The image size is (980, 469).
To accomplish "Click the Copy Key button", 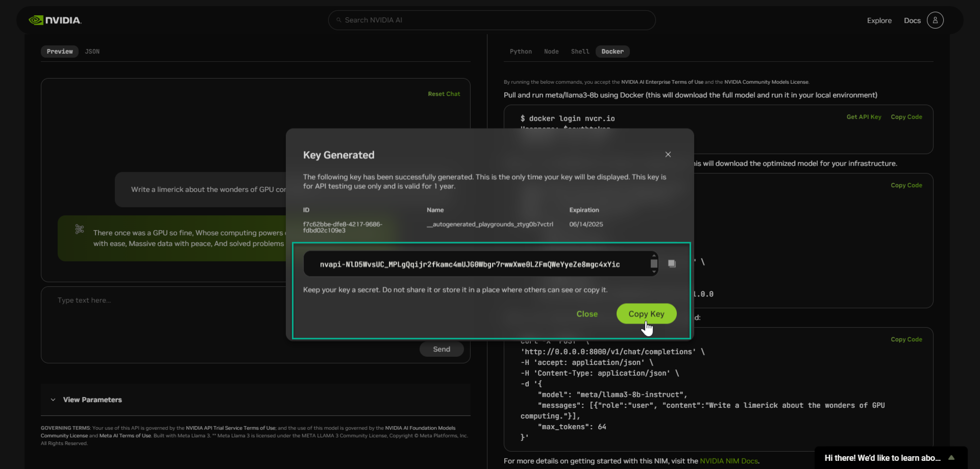I will [646, 314].
